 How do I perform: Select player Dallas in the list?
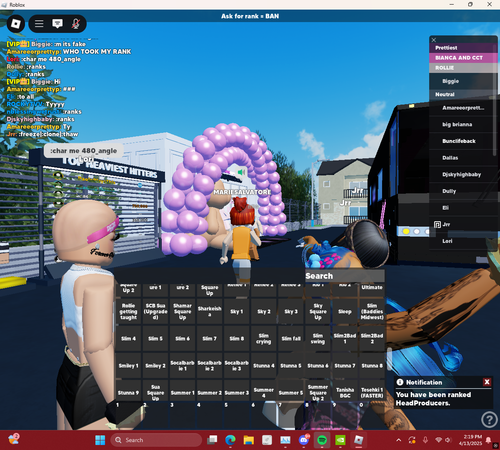(463, 158)
